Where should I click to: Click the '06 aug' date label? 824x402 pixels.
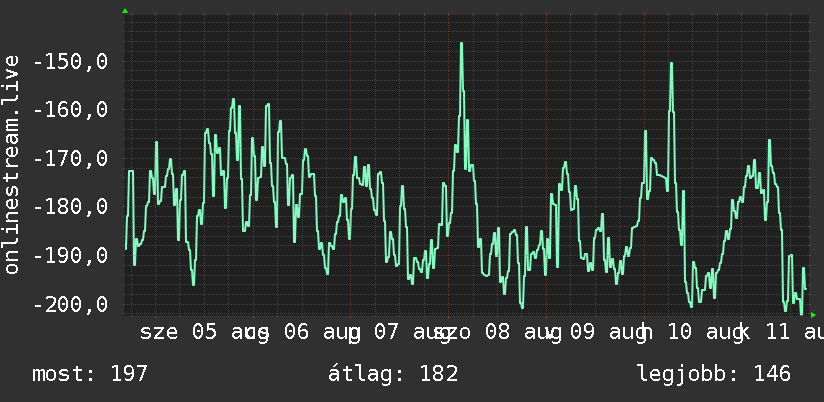322,333
